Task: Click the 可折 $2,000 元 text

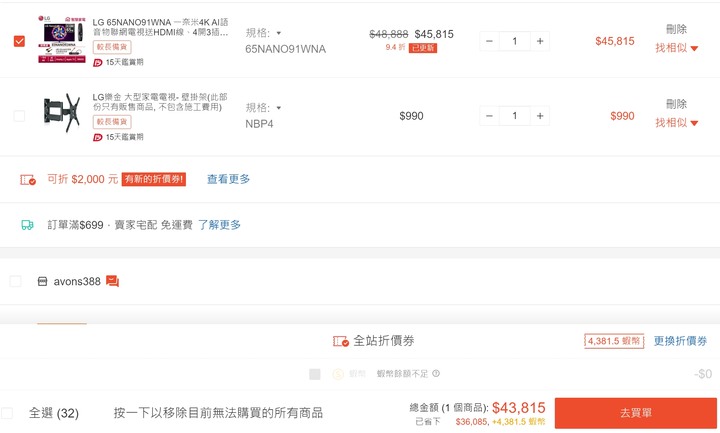Action: point(83,179)
